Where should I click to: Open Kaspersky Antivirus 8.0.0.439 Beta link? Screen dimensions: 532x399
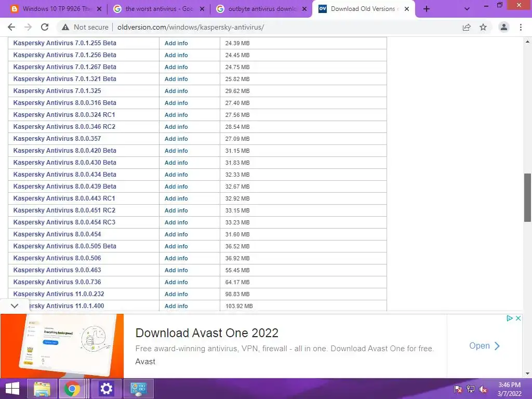click(x=64, y=187)
